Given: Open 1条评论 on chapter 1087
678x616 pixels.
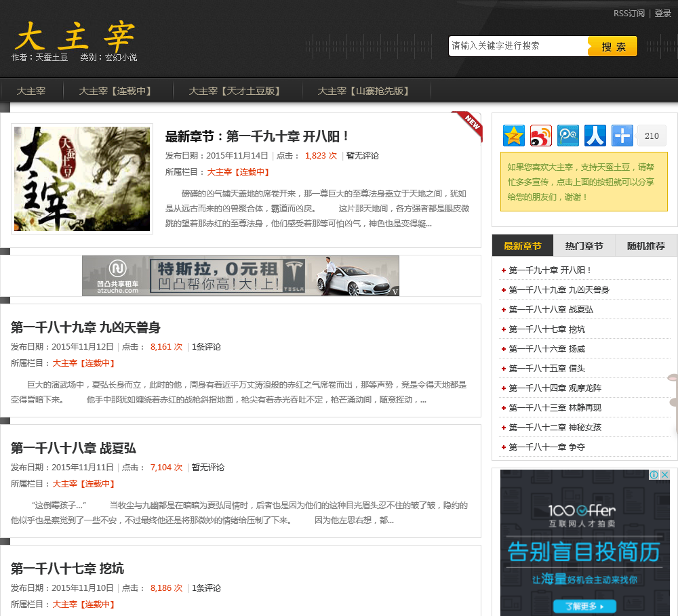Looking at the screenshot, I should point(206,588).
